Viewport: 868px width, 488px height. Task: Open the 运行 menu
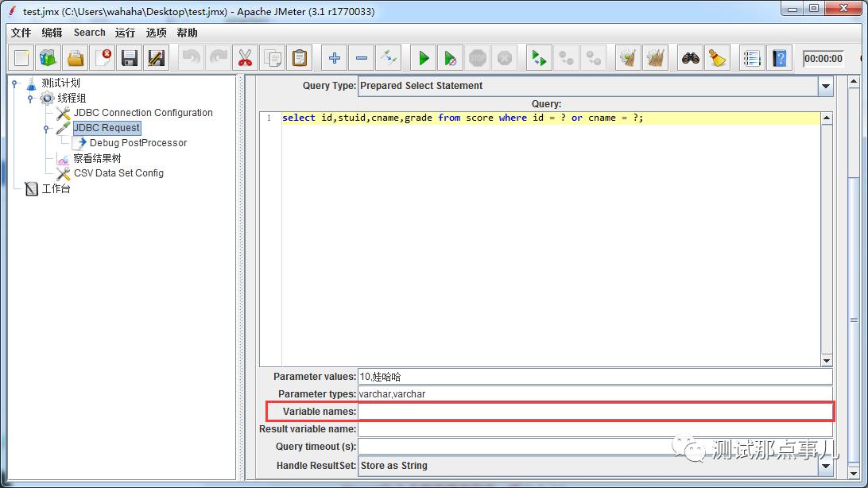pos(125,33)
